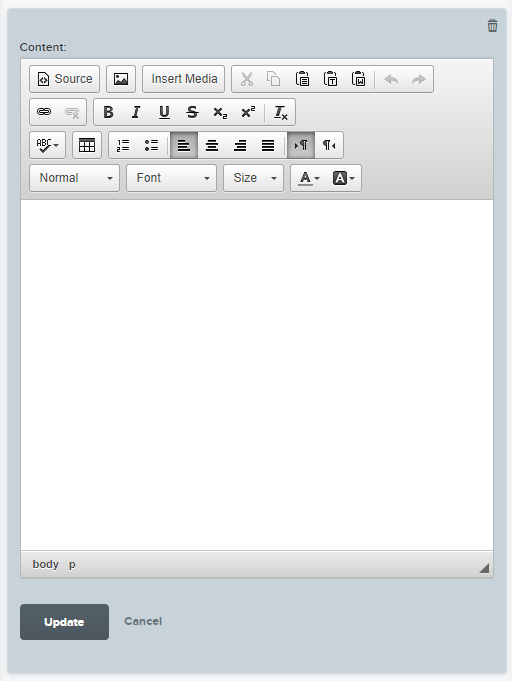The height and width of the screenshot is (681, 512).
Task: Paste as plain text icon
Action: click(x=330, y=79)
